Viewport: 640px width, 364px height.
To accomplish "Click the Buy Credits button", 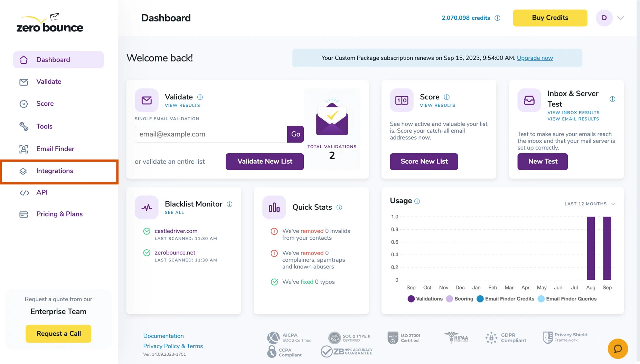I will click(x=550, y=18).
